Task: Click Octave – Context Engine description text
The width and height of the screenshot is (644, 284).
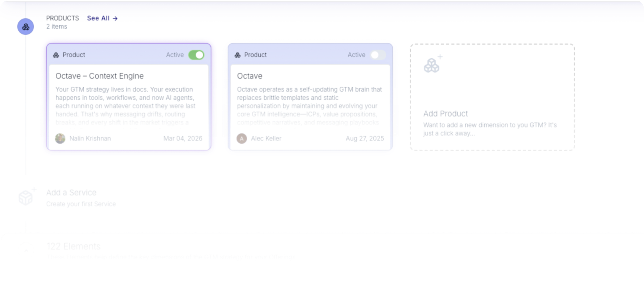Action: 125,106
